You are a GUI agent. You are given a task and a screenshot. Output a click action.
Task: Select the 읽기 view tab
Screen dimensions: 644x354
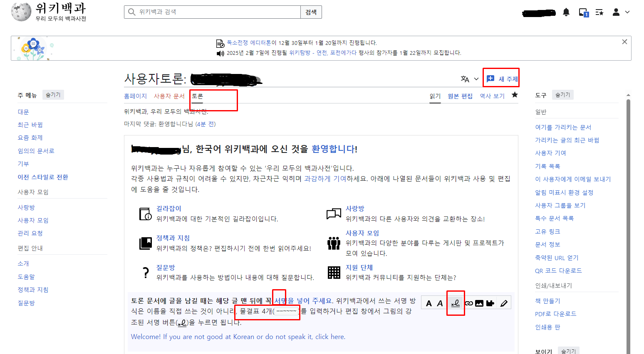click(x=435, y=96)
